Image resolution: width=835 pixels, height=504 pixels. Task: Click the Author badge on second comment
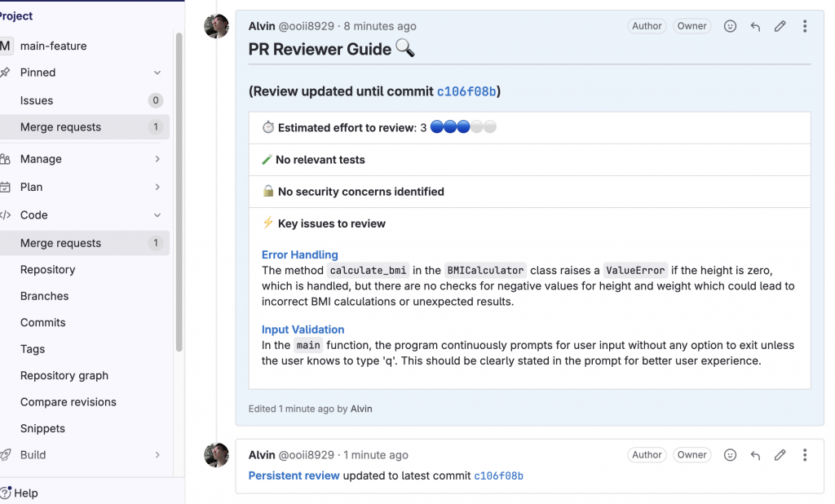click(x=647, y=455)
